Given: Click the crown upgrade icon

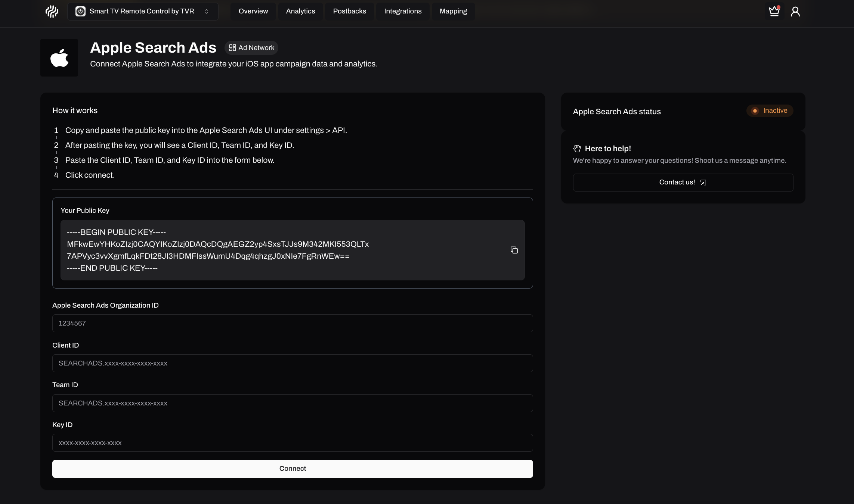Looking at the screenshot, I should point(774,11).
